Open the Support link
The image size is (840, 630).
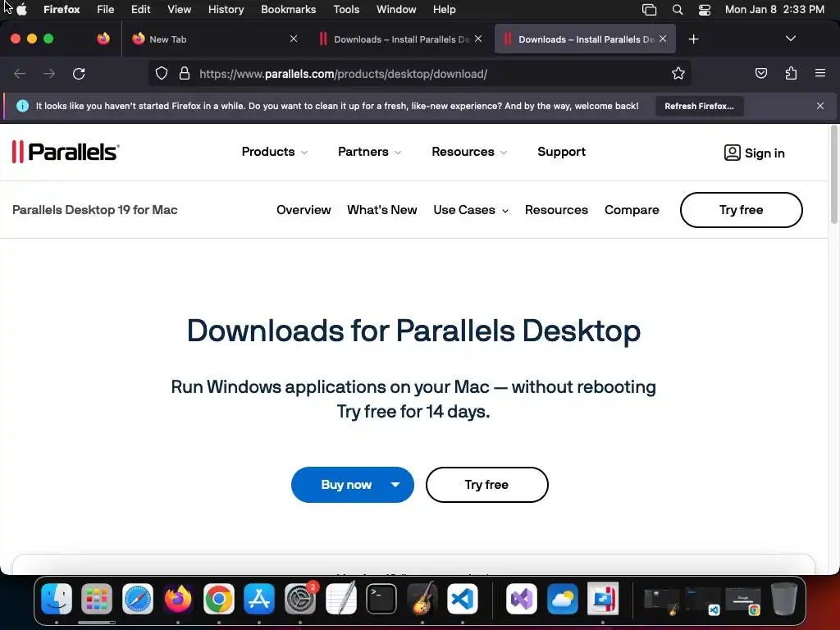click(x=561, y=152)
